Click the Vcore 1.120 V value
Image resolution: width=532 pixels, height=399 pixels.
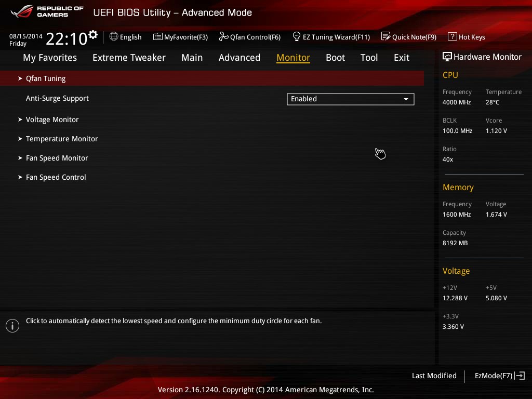click(496, 130)
